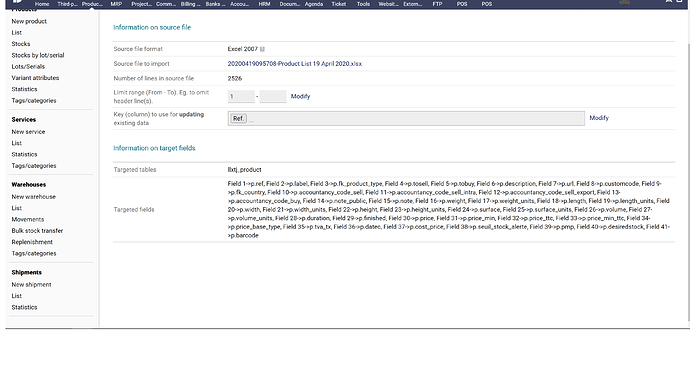690x388 pixels.
Task: Click New warehouse in the sidebar
Action: coord(33,197)
